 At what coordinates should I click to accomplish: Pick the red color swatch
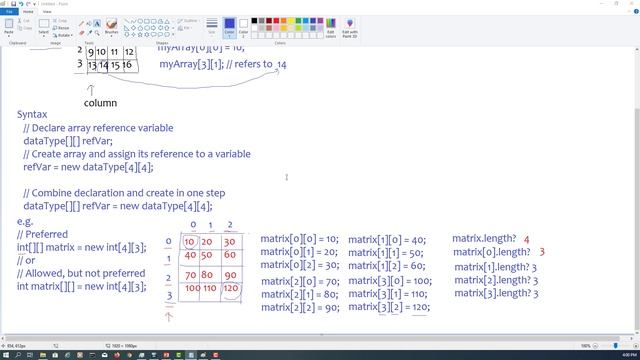(x=276, y=21)
